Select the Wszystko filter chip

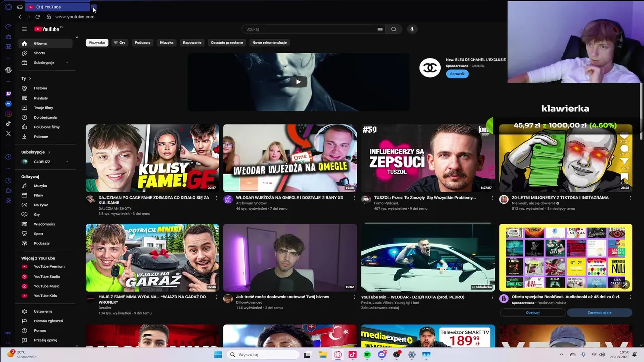[x=97, y=43]
